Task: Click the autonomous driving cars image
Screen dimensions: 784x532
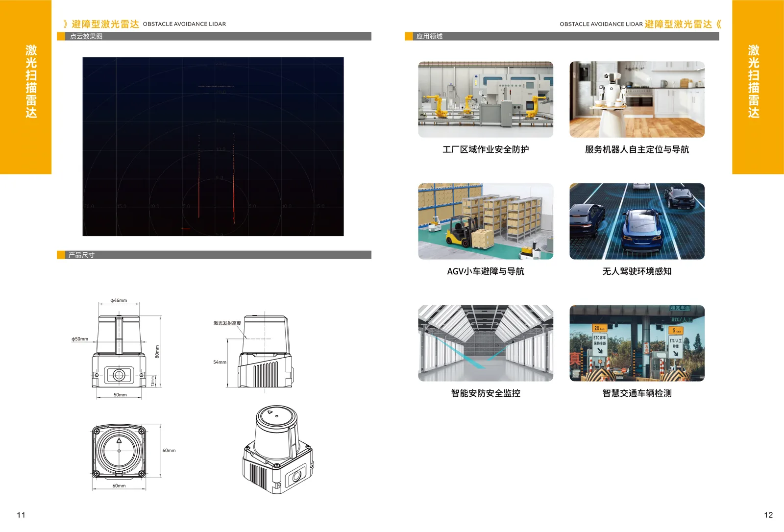Action: pos(637,221)
